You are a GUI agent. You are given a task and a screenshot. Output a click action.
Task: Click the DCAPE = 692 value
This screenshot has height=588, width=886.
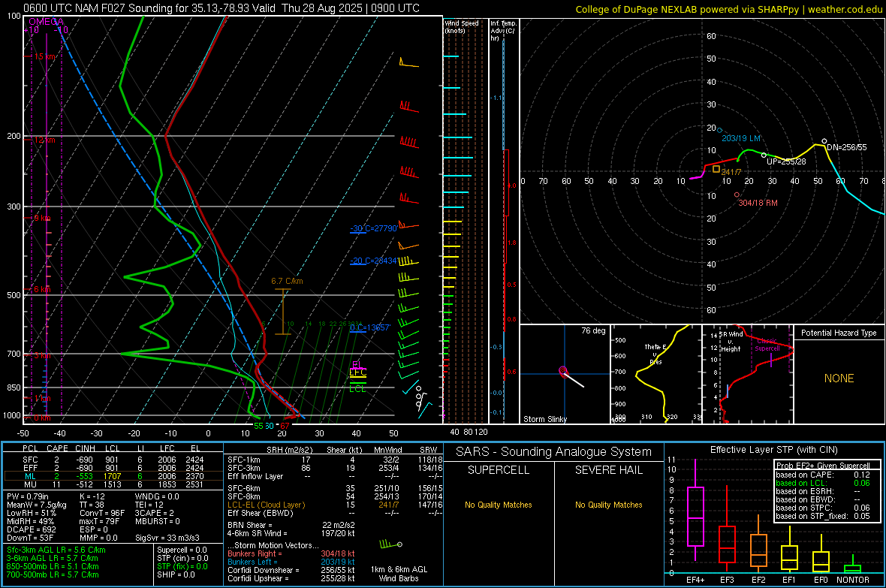click(x=31, y=529)
